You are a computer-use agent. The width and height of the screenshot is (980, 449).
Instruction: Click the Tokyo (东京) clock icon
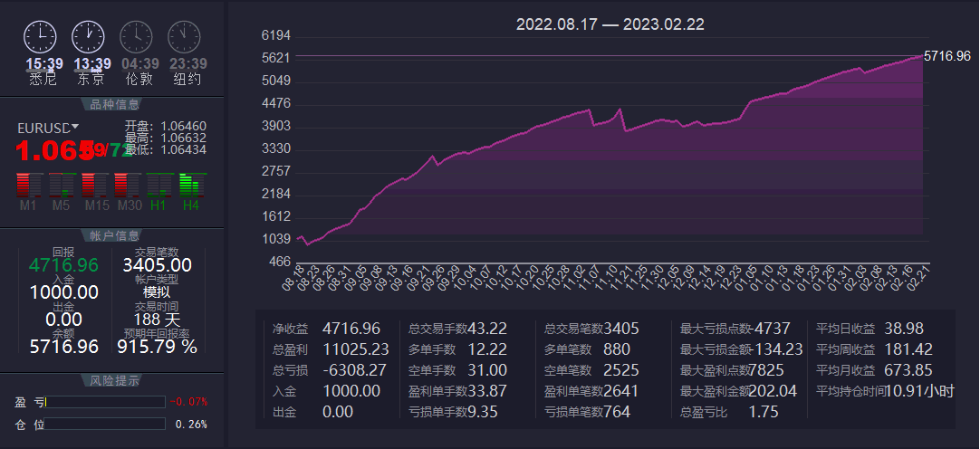(88, 37)
